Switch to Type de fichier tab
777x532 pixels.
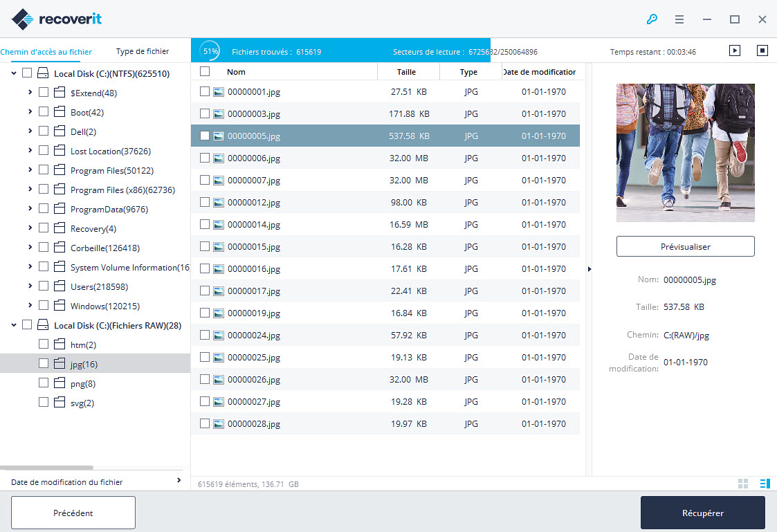(x=143, y=51)
